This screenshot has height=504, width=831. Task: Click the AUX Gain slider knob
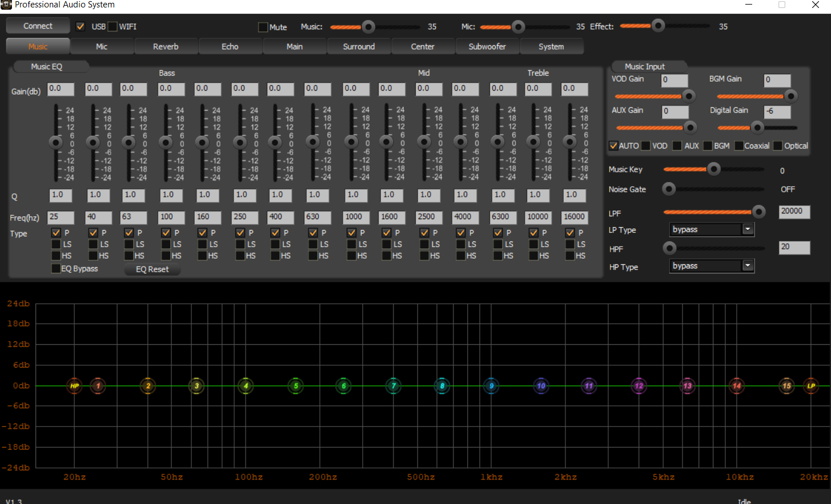click(690, 127)
